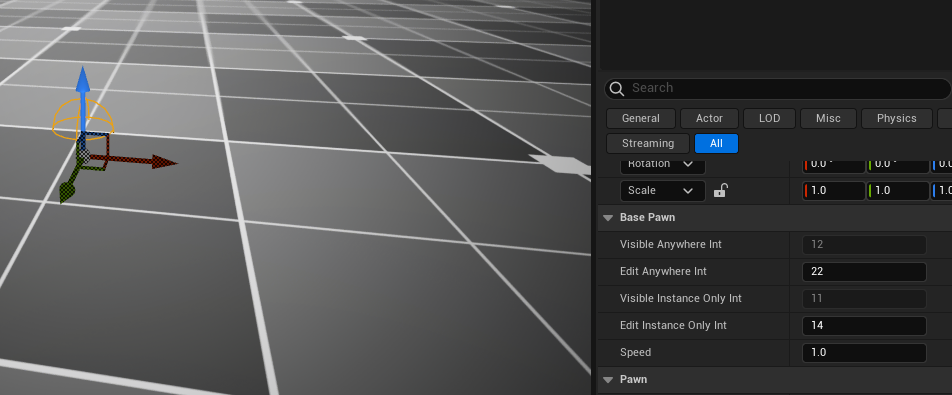Viewport: 952px width, 395px height.
Task: Click the Scale Y value field
Action: coord(898,191)
